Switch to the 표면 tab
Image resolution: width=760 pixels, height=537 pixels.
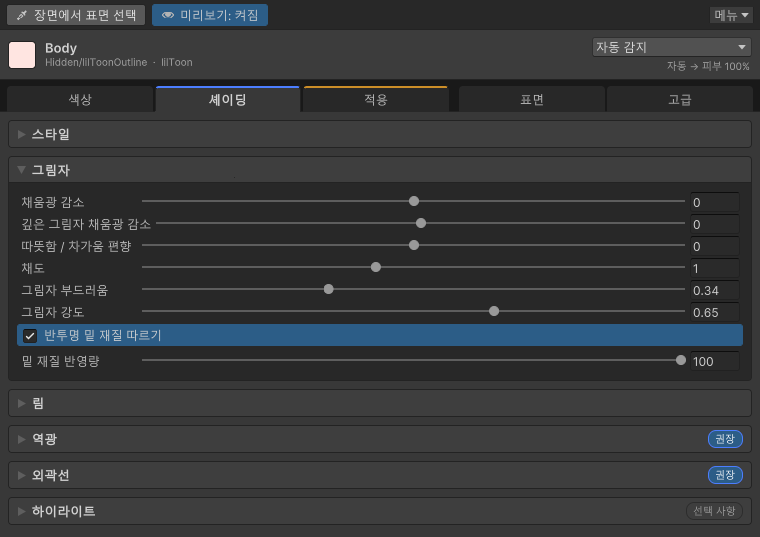click(x=532, y=99)
